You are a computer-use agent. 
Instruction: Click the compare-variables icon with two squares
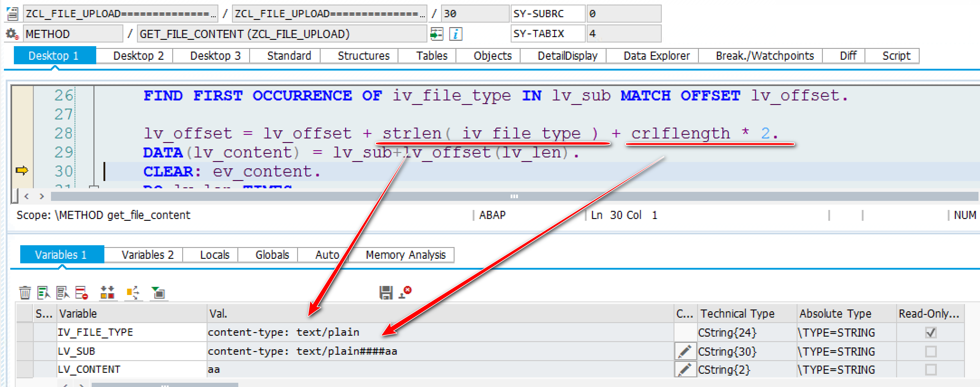107,293
